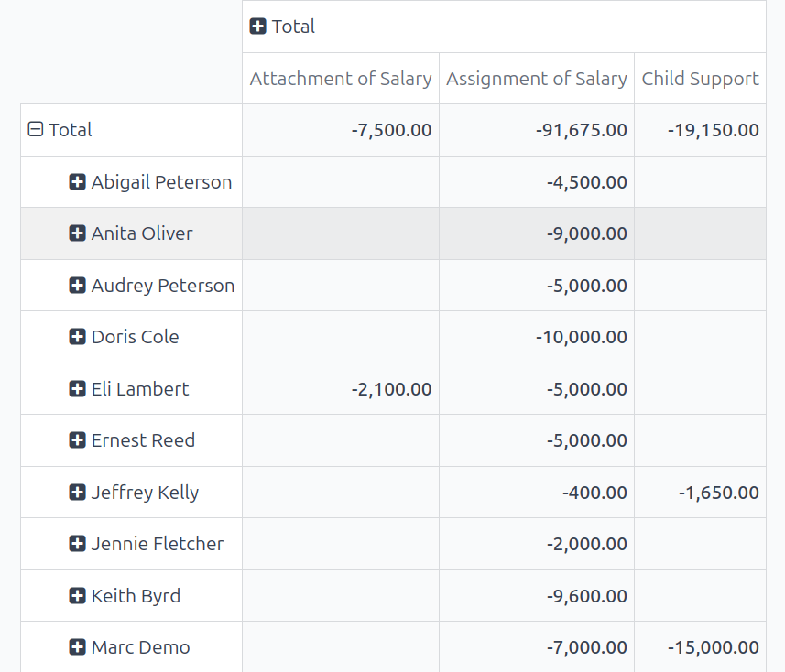Click the plus icon next to Doris Cole
The image size is (785, 672).
(77, 337)
